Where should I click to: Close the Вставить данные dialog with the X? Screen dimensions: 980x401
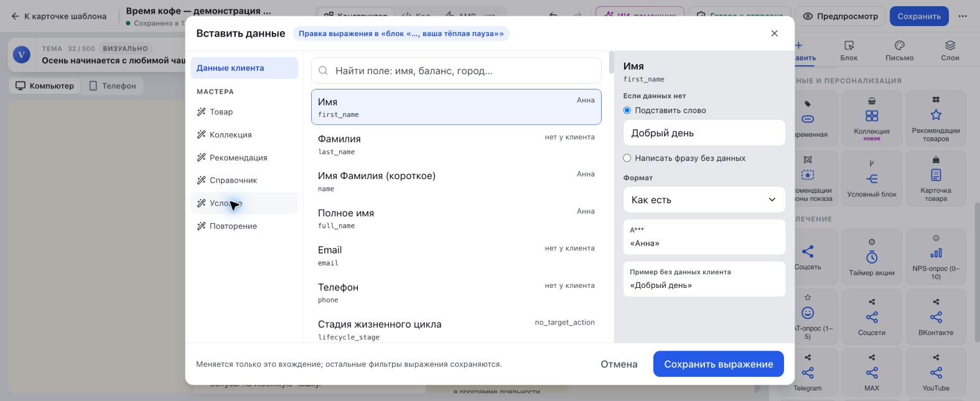pyautogui.click(x=774, y=34)
